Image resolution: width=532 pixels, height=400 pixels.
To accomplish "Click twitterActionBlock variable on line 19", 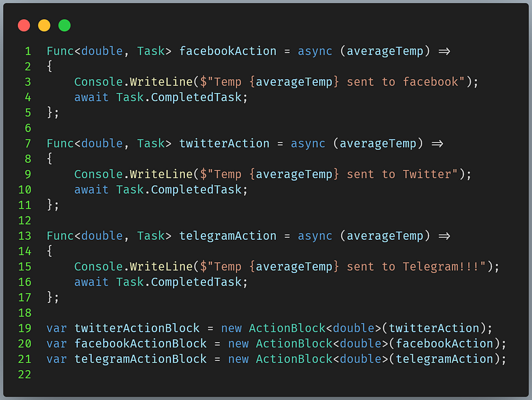I will tap(137, 328).
